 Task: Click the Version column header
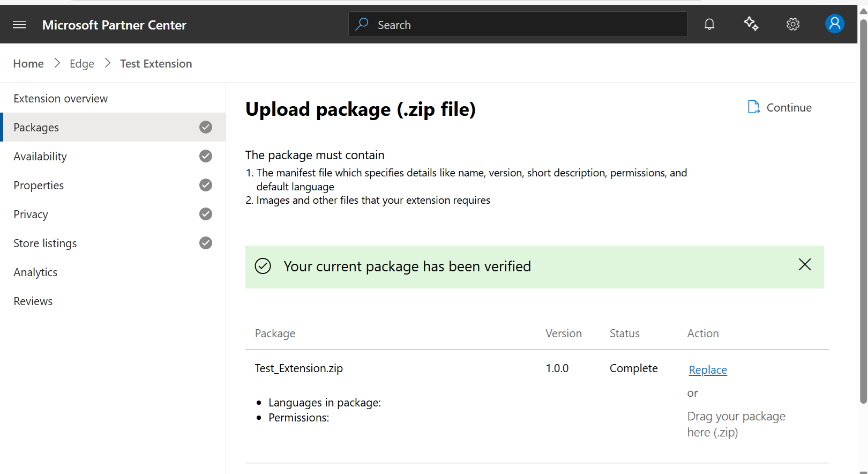coord(564,334)
